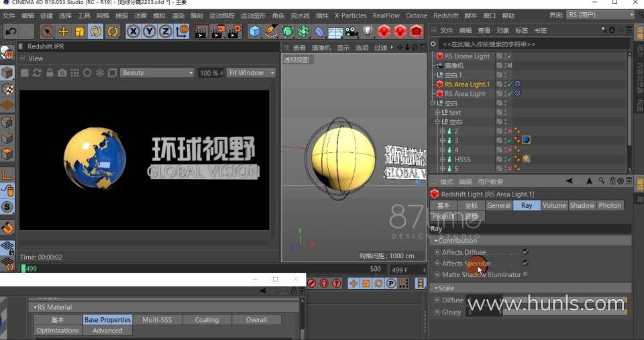Select Base Properties material tab
Viewport: 644px width, 340px height.
coord(107,319)
